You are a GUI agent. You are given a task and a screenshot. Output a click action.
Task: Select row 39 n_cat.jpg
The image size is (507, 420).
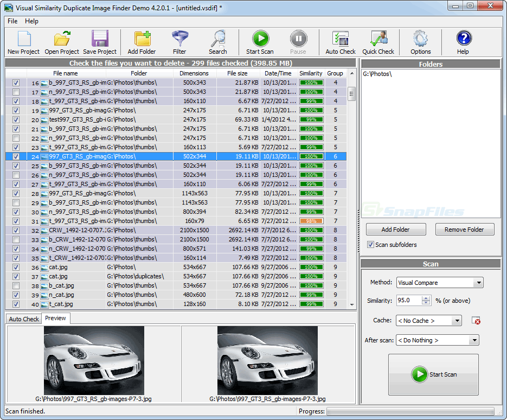176,295
